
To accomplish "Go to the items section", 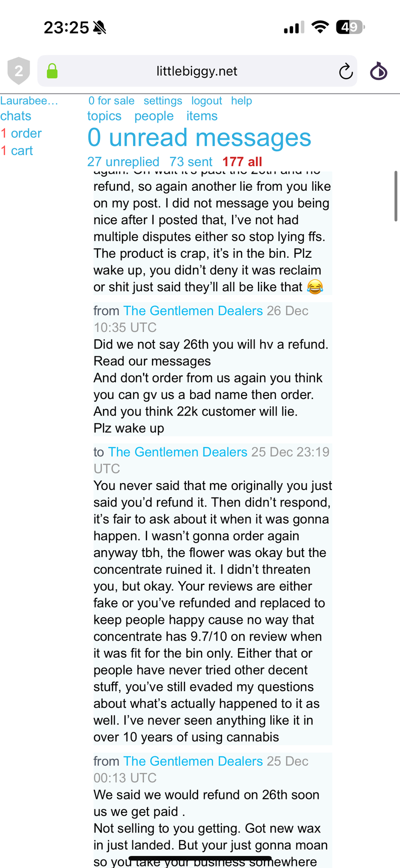I will coord(202,116).
